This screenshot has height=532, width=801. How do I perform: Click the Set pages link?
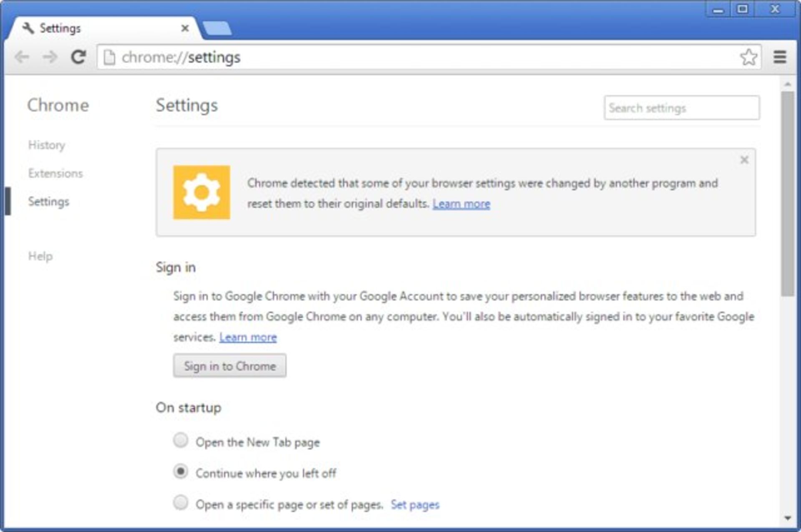(x=415, y=505)
